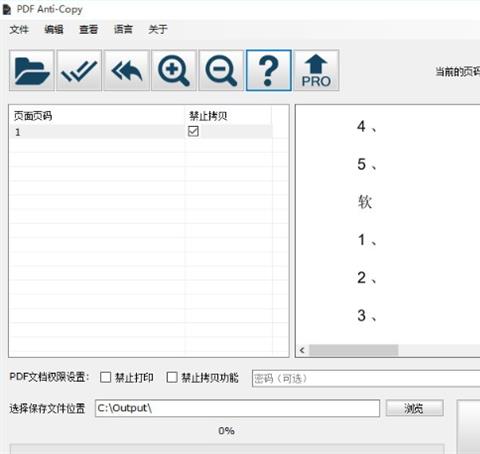Click the save location field C:\Output\
Viewport: 480px width, 454px height.
click(237, 408)
